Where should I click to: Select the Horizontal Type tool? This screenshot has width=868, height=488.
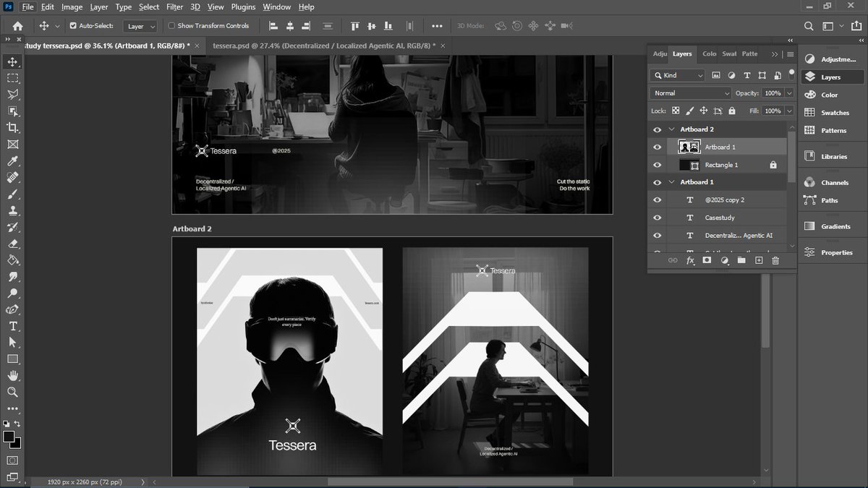point(12,326)
